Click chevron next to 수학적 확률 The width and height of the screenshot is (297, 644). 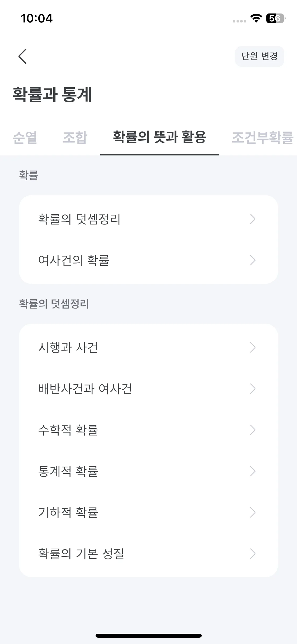253,430
